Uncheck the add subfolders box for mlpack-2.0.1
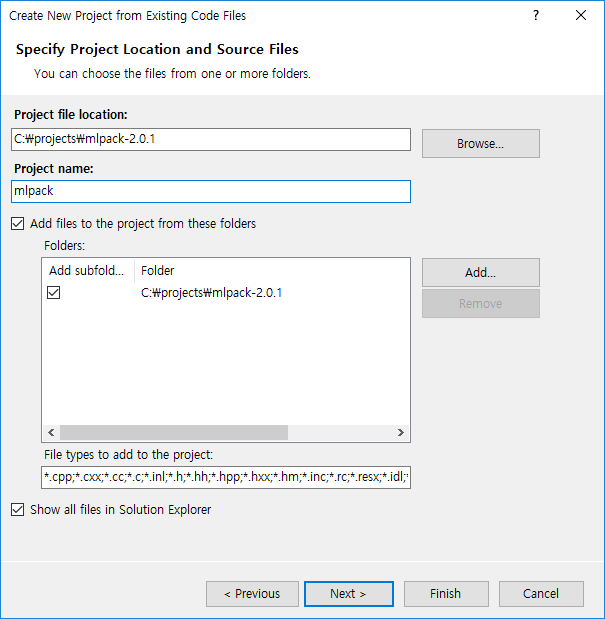 click(x=54, y=293)
